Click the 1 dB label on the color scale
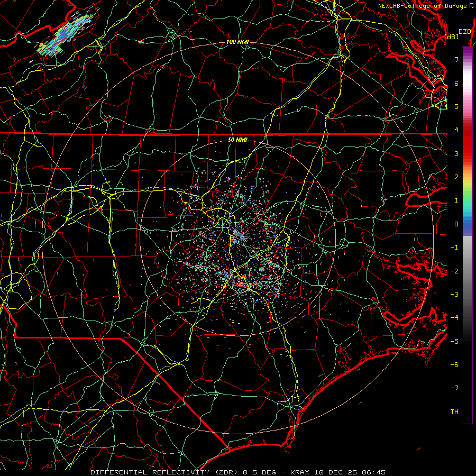This screenshot has width=476, height=476. [456, 200]
